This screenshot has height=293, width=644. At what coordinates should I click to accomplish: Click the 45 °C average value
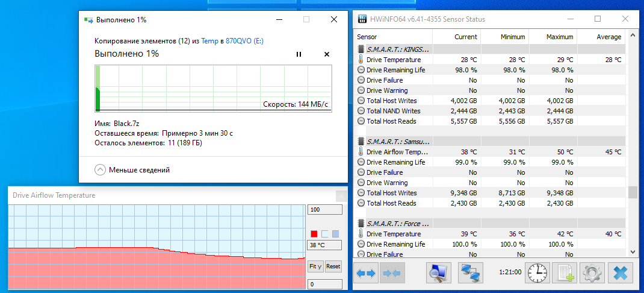(x=612, y=152)
